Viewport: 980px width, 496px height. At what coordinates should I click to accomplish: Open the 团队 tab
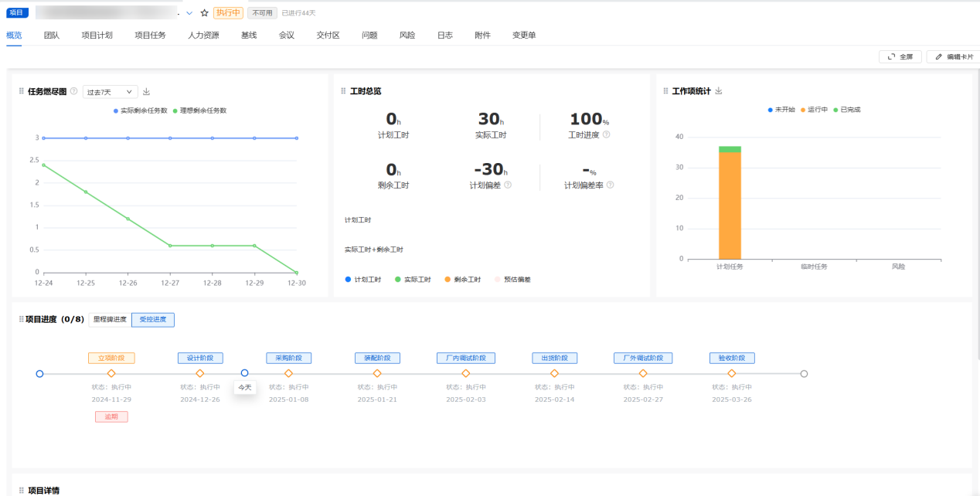coord(52,36)
